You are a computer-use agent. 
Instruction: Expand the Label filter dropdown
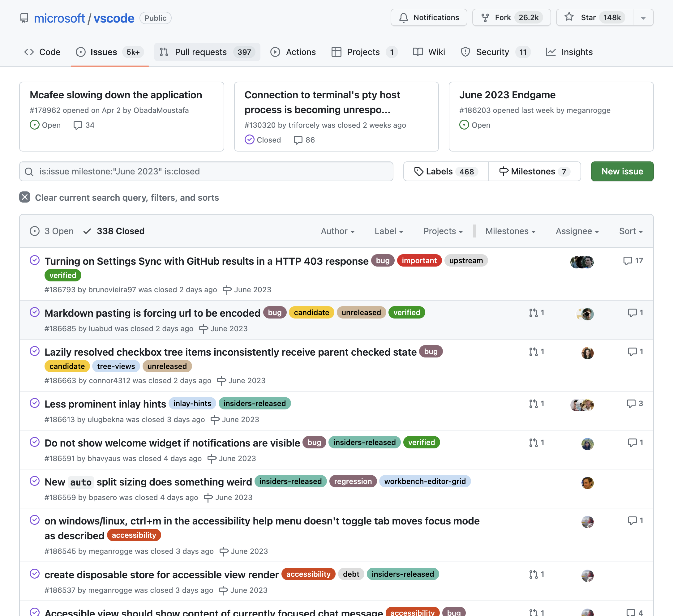[x=389, y=231]
